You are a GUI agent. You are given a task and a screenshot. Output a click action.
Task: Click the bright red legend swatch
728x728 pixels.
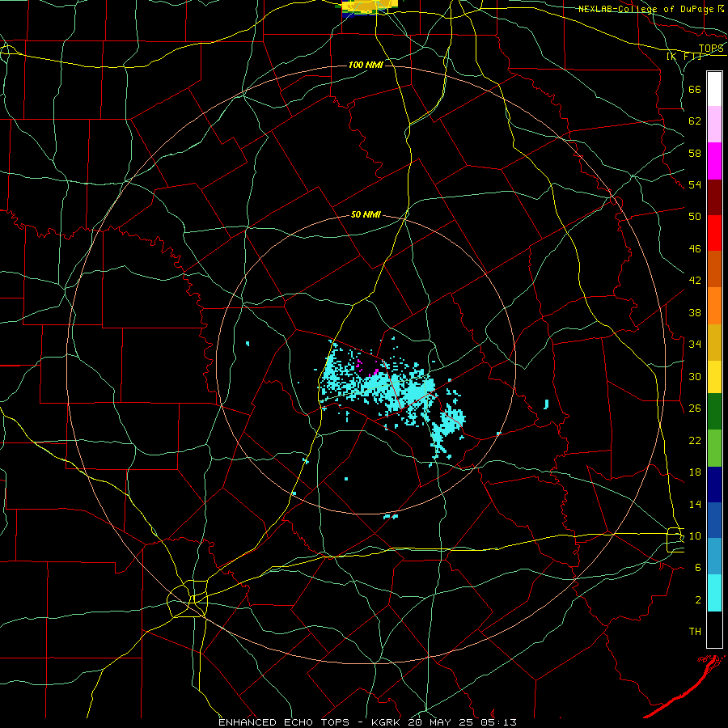714,233
